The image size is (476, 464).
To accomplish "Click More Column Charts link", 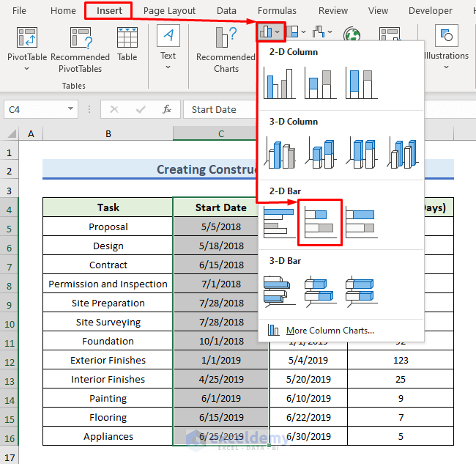I will tap(330, 331).
